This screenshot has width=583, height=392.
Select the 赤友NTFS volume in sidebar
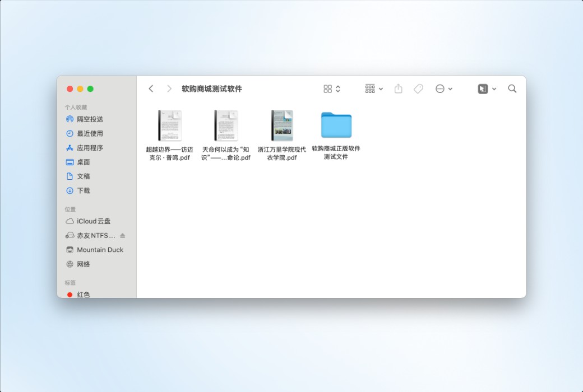click(90, 235)
